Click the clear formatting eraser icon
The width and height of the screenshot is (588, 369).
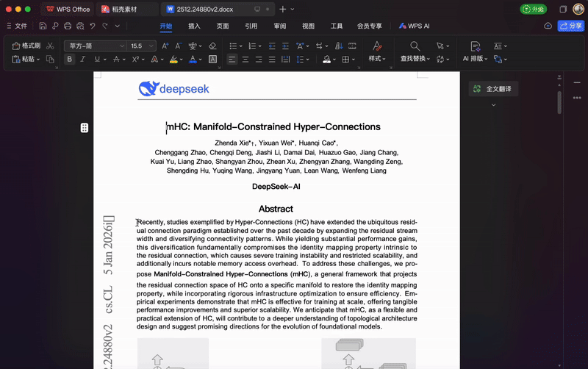(x=212, y=46)
